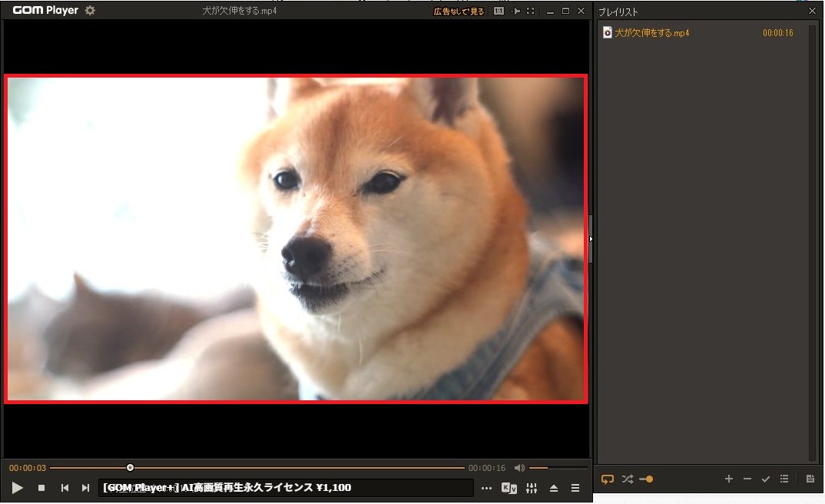Stop the video playback
825x504 pixels.
41,488
